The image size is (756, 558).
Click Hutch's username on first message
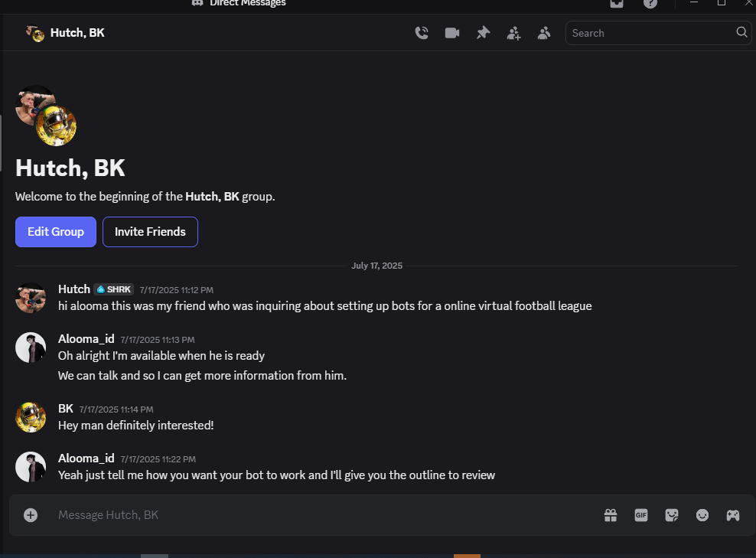74,289
